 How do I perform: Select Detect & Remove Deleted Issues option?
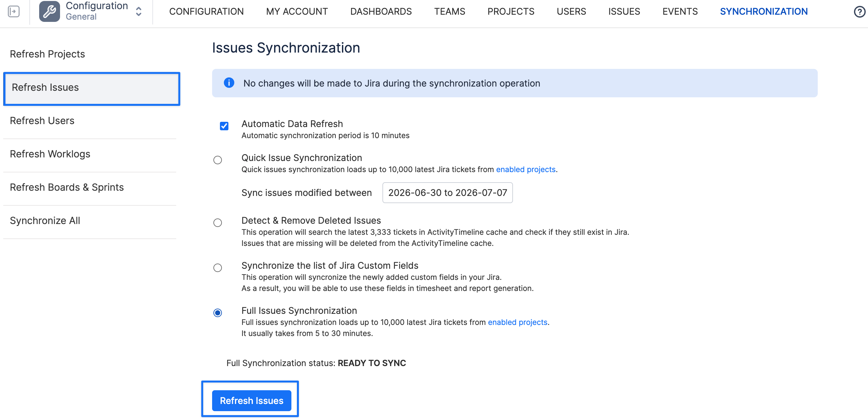point(218,222)
